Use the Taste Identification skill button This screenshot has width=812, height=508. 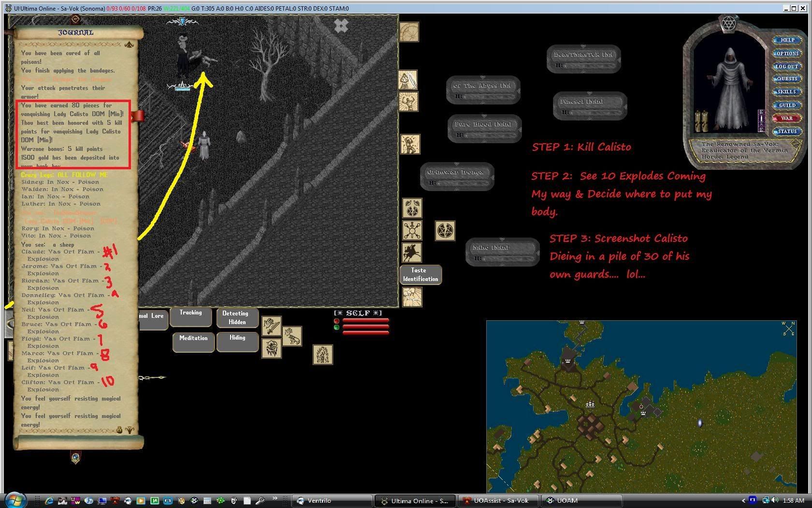pos(420,274)
